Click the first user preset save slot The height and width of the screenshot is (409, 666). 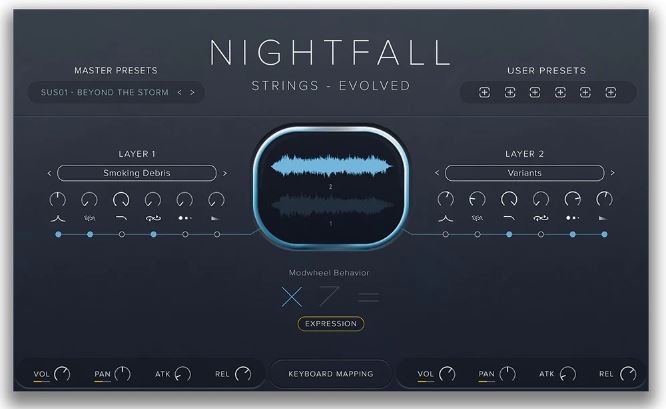(484, 93)
